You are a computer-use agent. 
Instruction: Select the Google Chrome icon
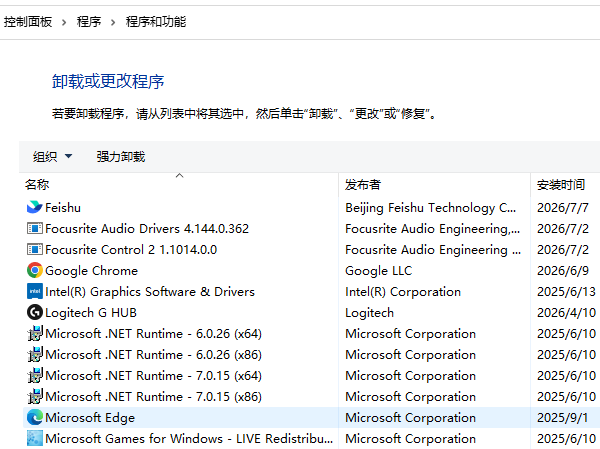34,270
